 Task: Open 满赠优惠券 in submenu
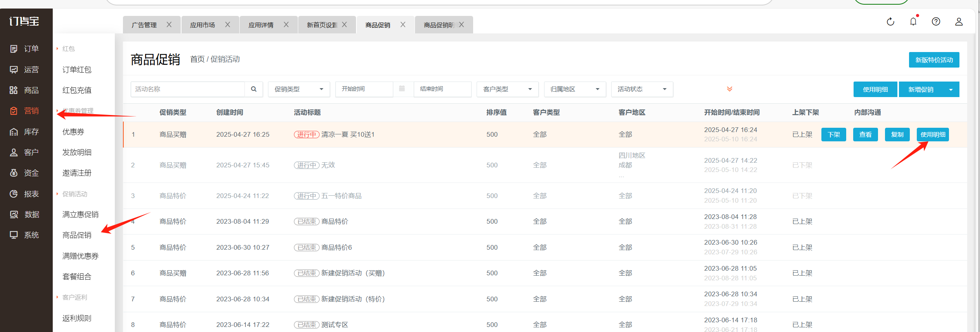coord(80,256)
